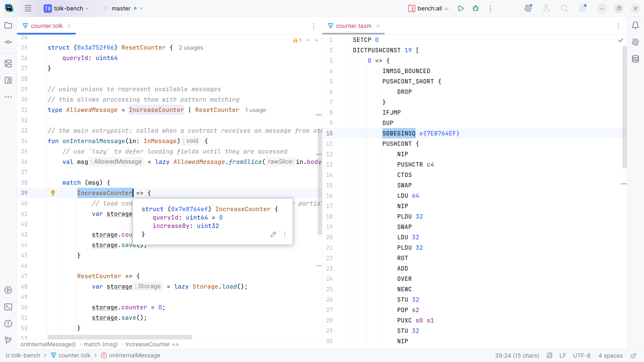The width and height of the screenshot is (644, 362).
Task: Open Search Everywhere magnifier
Action: click(x=565, y=8)
